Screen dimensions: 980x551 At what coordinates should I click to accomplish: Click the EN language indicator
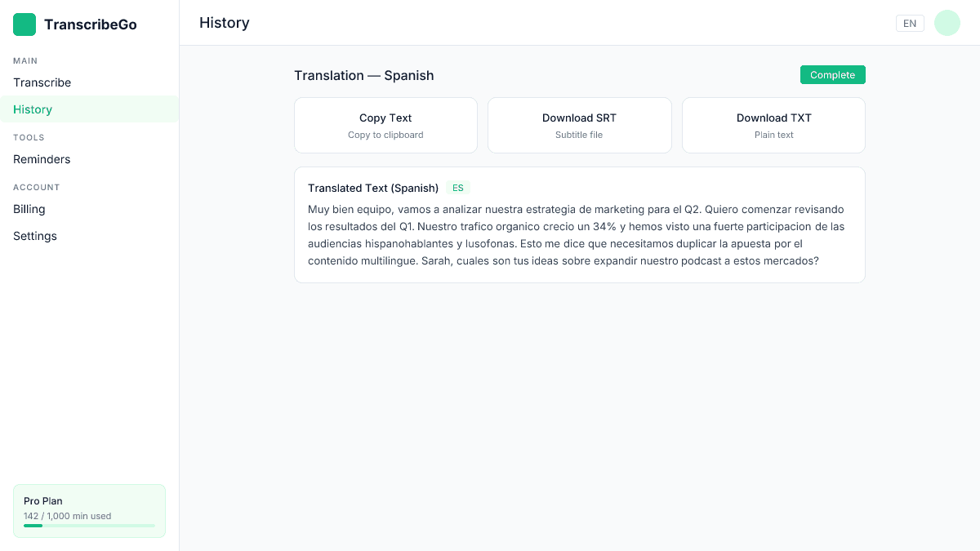910,23
